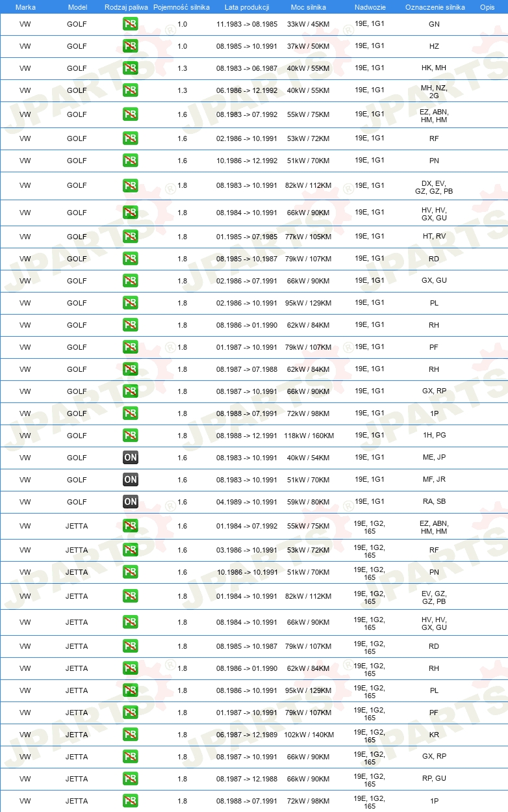
Task: Select the power value 33kW / 45KM
Action: click(x=309, y=25)
